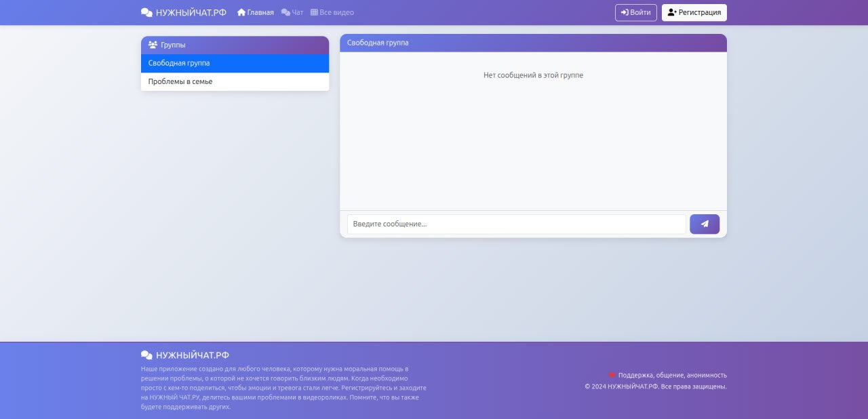This screenshot has height=419, width=868.
Task: Focus the Введите сообщение input field
Action: (516, 224)
